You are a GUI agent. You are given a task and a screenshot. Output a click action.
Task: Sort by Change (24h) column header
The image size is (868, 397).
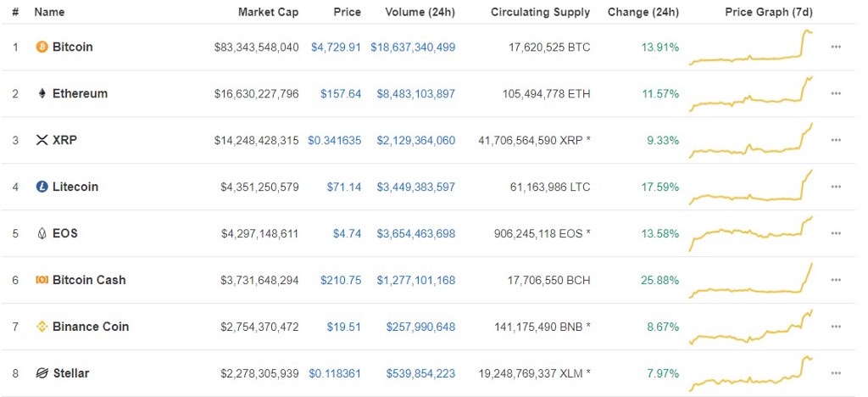coord(643,13)
